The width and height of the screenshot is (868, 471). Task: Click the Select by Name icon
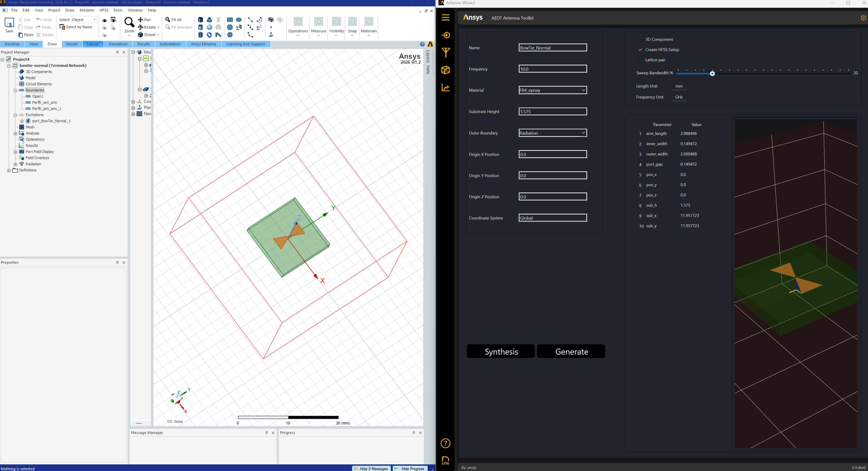tap(62, 27)
